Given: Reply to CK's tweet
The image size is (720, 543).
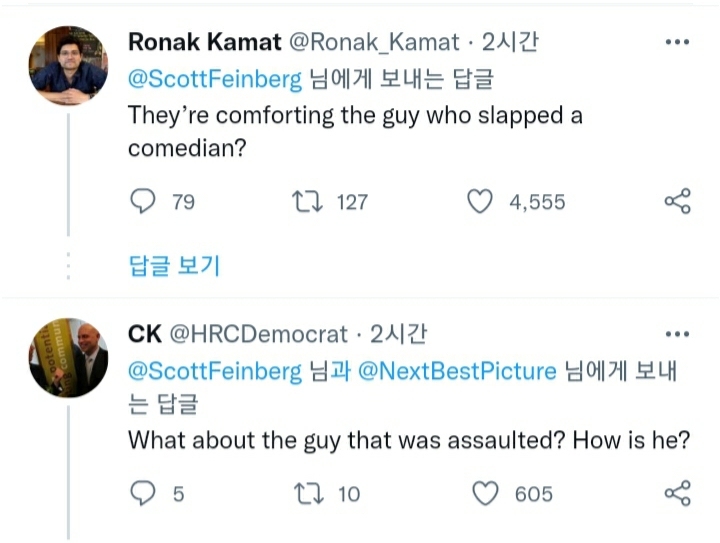Looking at the screenshot, I should coord(146,493).
